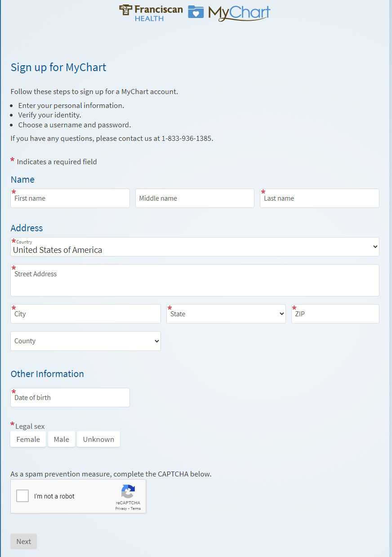392x557 pixels.
Task: Click the Choose a username and password bullet
Action: tap(75, 125)
